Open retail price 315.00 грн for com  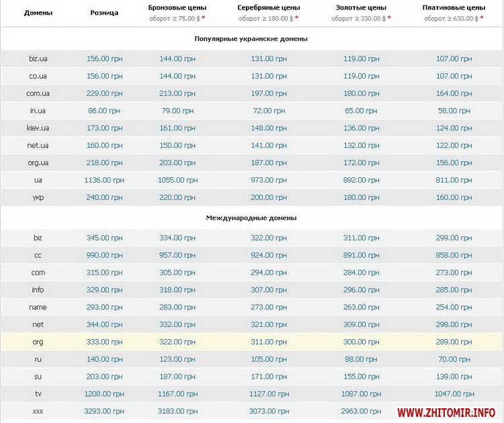[104, 273]
